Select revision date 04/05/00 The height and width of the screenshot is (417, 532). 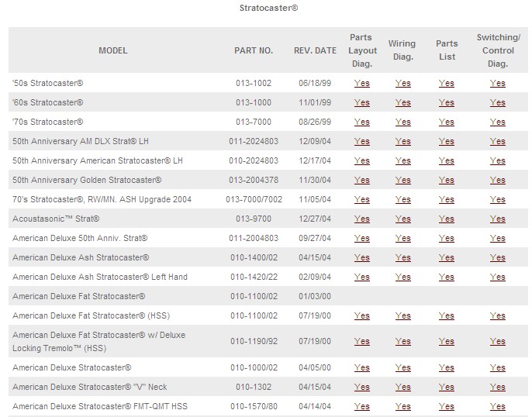315,367
